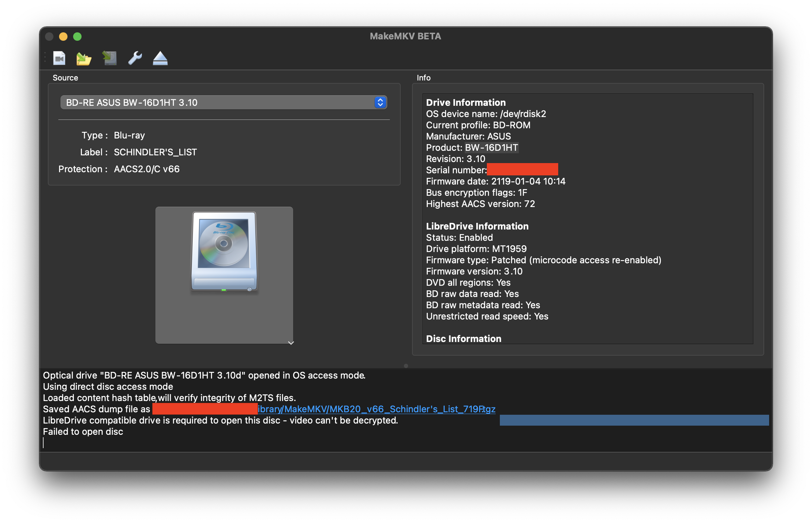Click the BD raw metadata read: Yes line

(483, 305)
